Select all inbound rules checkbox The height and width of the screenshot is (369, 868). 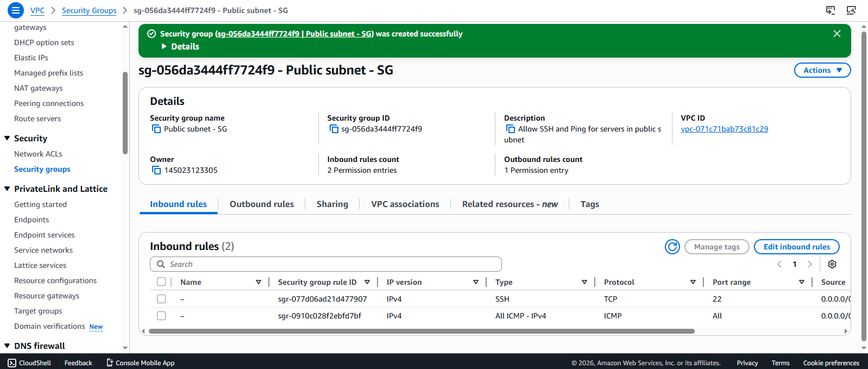[161, 282]
